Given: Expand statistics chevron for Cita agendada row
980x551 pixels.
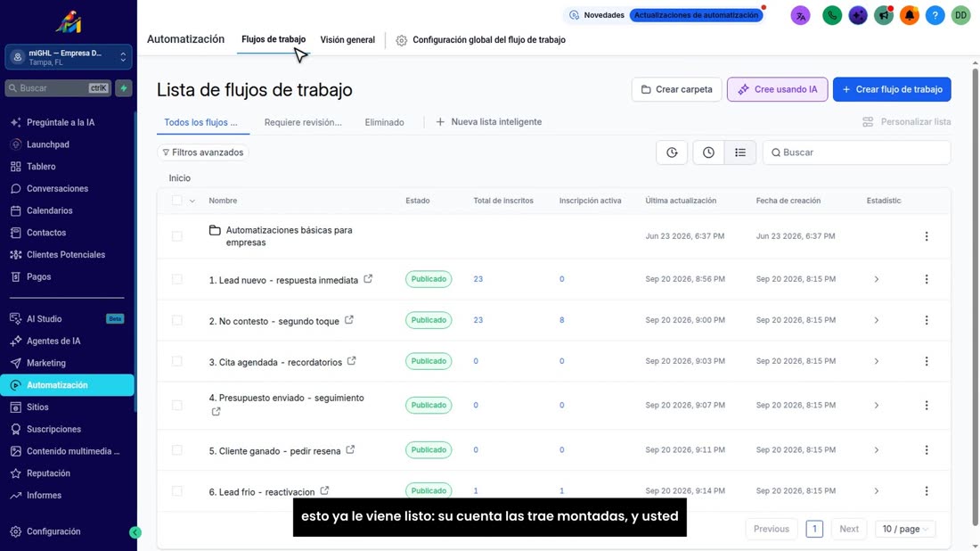Looking at the screenshot, I should 877,361.
